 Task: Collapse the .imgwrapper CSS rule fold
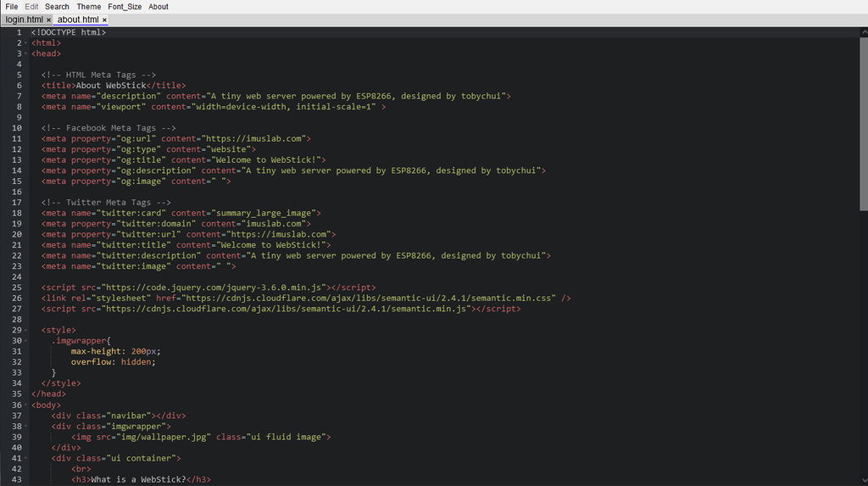(26, 341)
